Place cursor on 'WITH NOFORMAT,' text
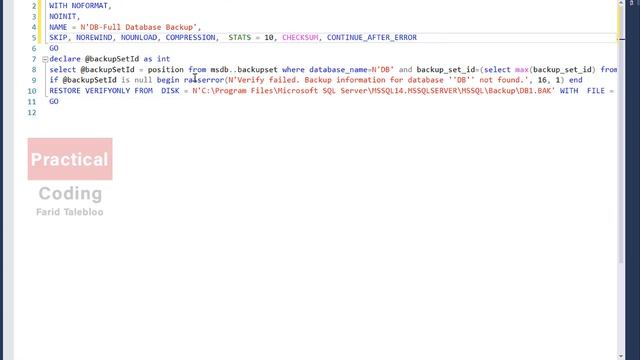 click(x=80, y=6)
